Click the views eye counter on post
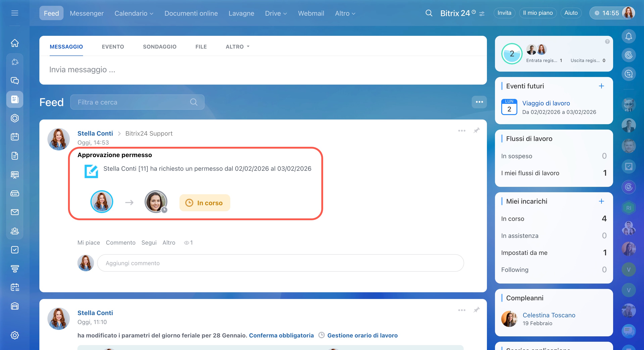This screenshot has width=644, height=350. pyautogui.click(x=188, y=243)
